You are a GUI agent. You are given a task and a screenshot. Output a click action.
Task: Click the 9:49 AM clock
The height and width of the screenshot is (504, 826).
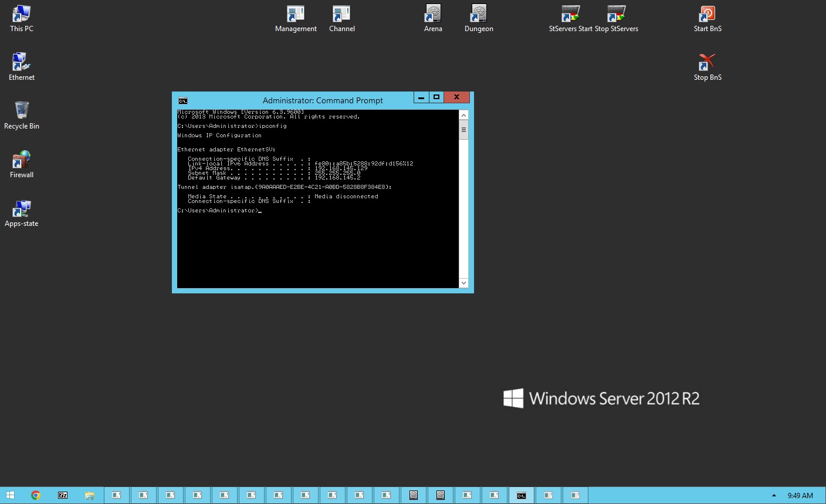pos(800,495)
